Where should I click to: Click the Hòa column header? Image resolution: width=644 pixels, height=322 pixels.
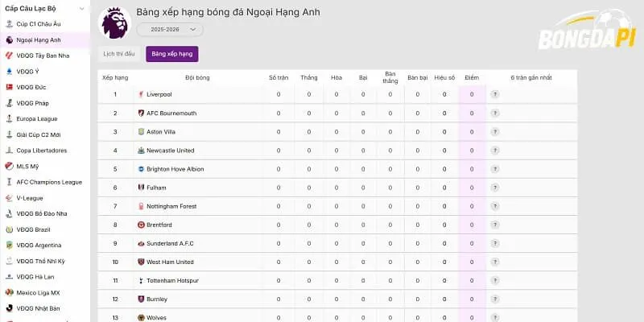pos(336,77)
